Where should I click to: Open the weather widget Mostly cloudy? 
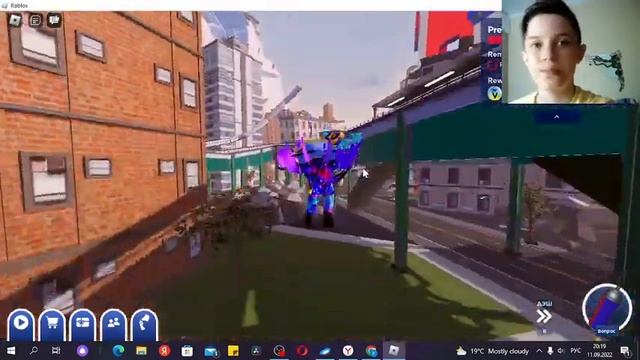coord(493,351)
